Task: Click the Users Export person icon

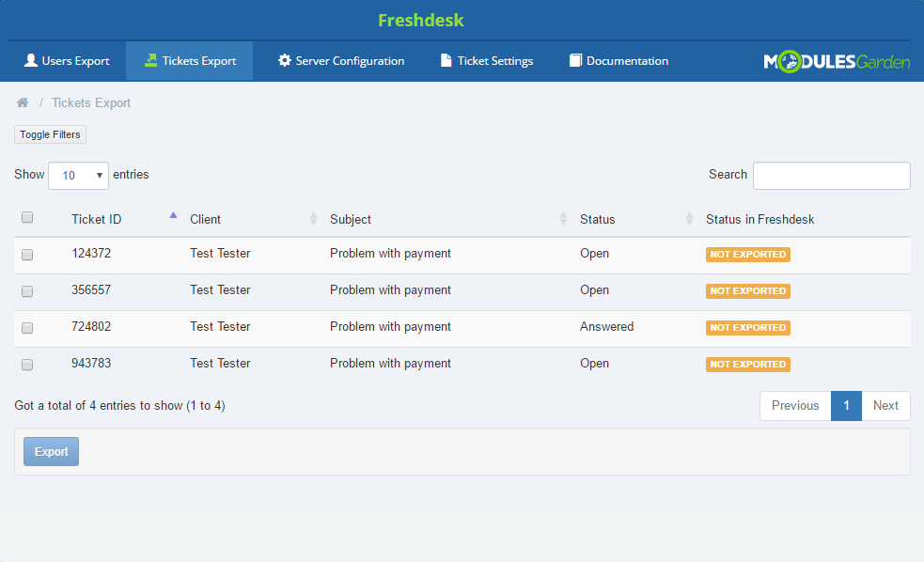Action: pos(31,61)
